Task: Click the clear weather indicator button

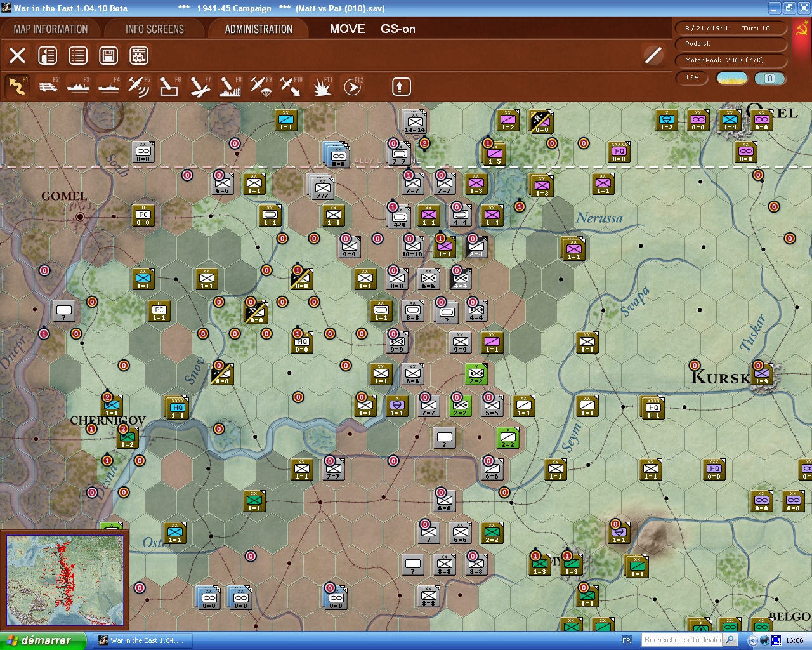Action: (732, 78)
